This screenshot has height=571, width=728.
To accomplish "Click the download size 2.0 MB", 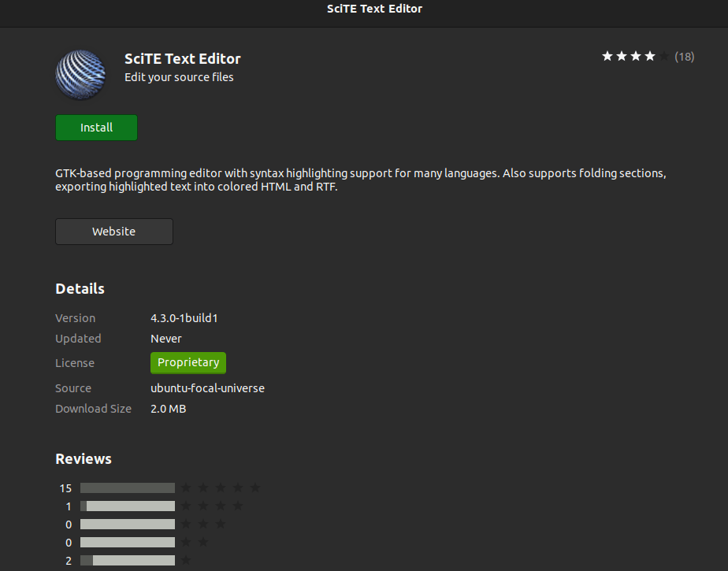I will pyautogui.click(x=168, y=409).
